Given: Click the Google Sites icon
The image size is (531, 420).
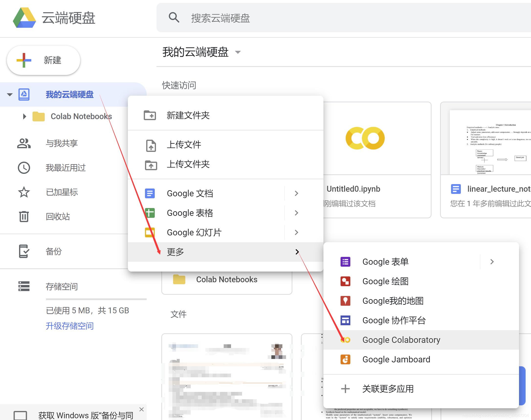Looking at the screenshot, I should coord(345,320).
